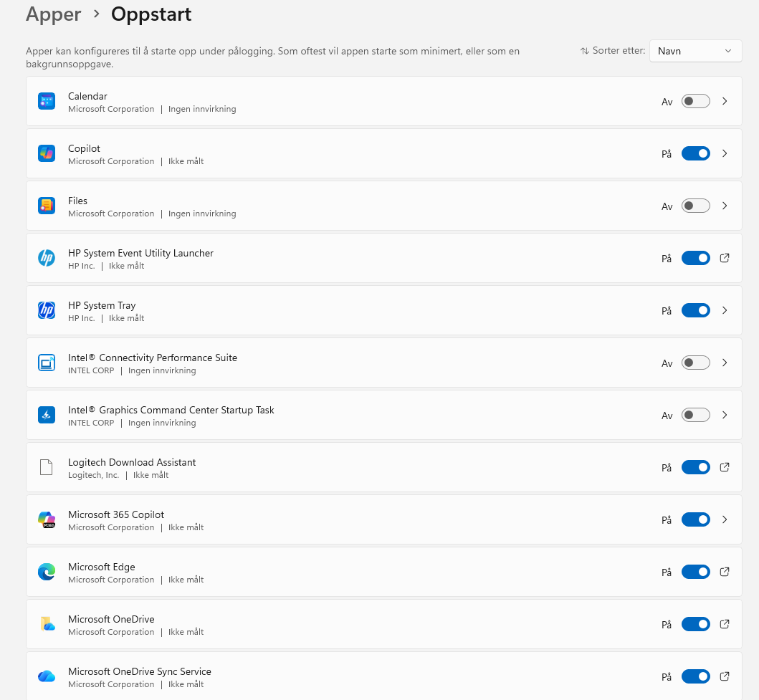
Task: Expand Intel Connectivity Performance Suite chevron
Action: tap(725, 363)
